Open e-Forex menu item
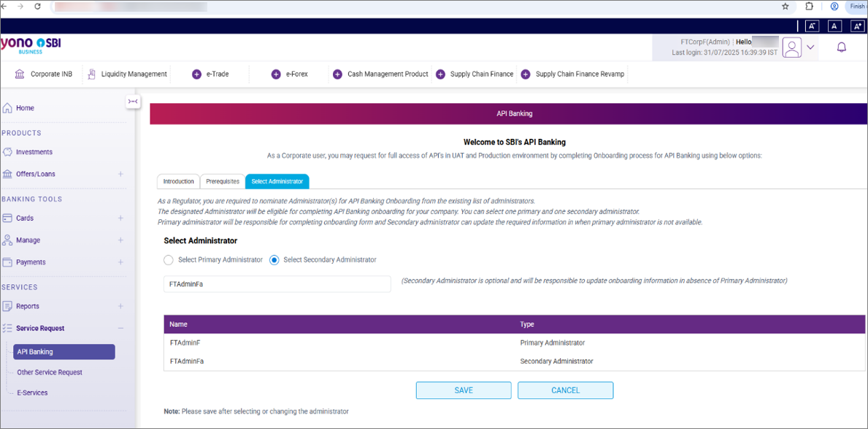The width and height of the screenshot is (868, 429). (296, 75)
